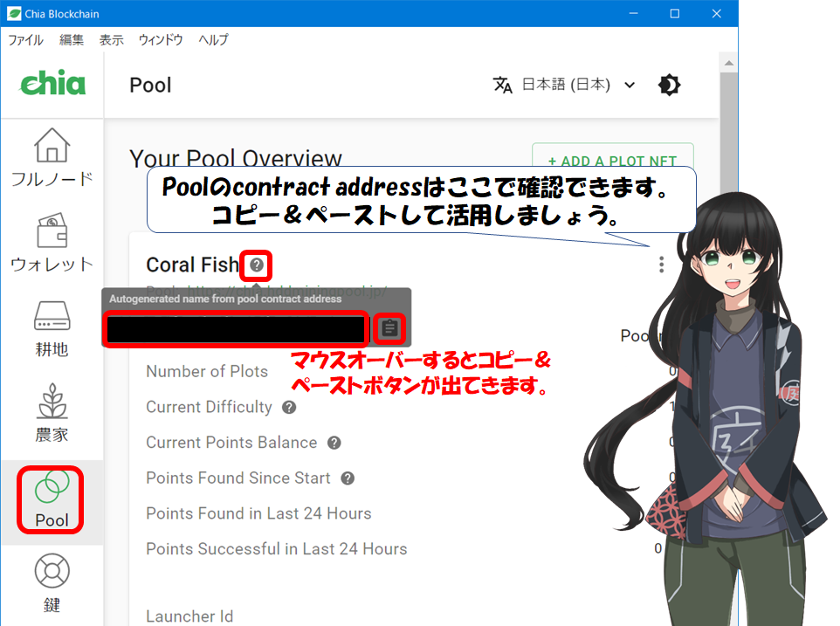Open the ヘルプ menu
Viewport: 840px width, 626px height.
(x=213, y=40)
